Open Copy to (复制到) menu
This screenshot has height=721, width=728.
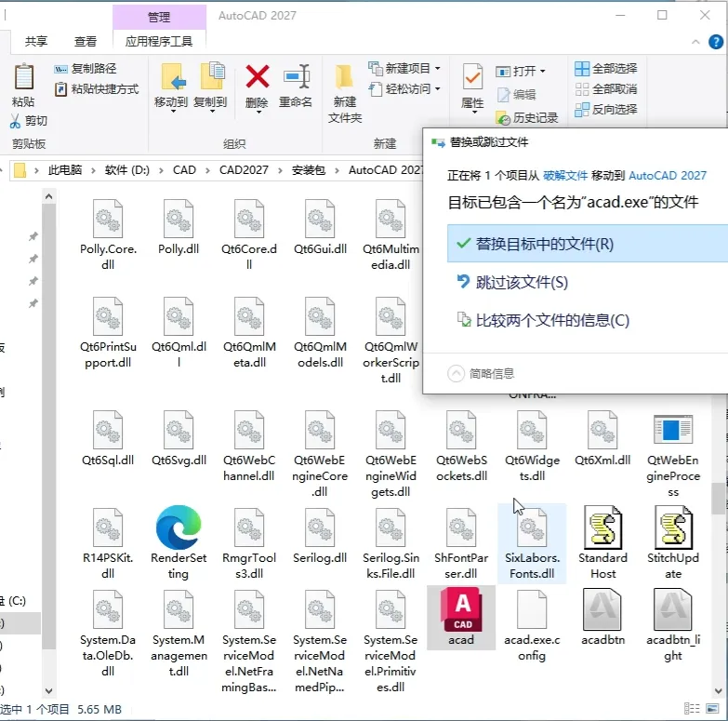(210, 87)
